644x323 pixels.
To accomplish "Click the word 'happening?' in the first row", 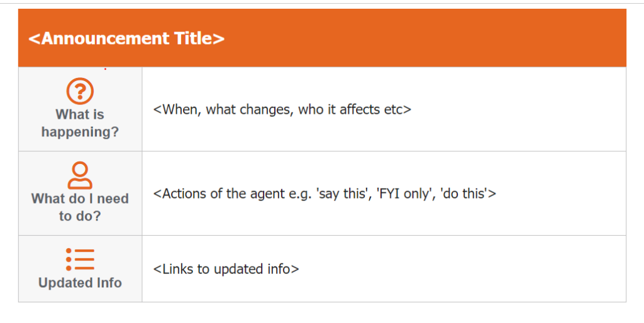I will pyautogui.click(x=80, y=132).
